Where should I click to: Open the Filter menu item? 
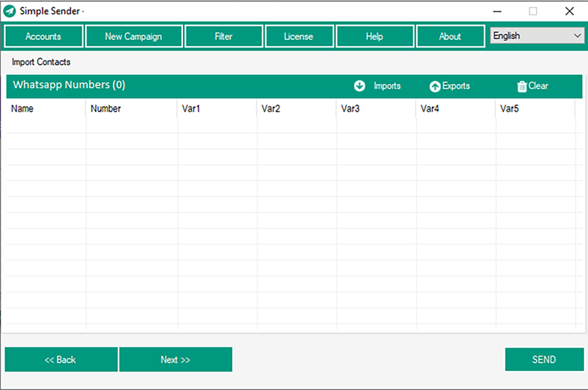(x=224, y=36)
